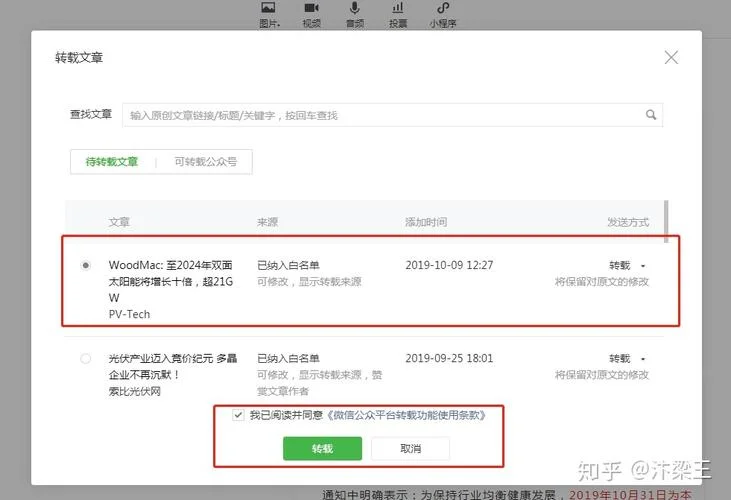Close the 转载文章 dialog with X
The width and height of the screenshot is (731, 500).
tap(671, 57)
